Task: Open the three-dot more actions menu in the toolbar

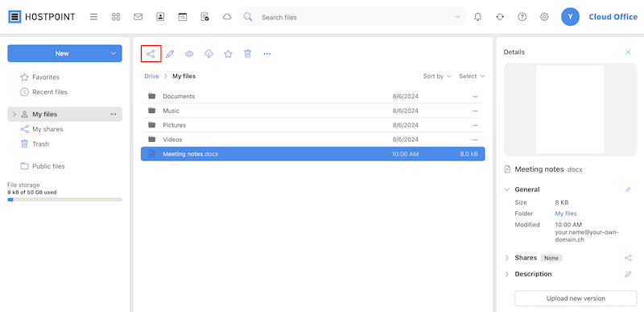Action: (x=267, y=54)
